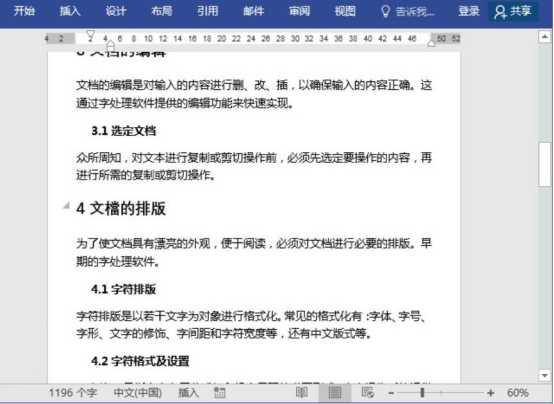554x404 pixels.
Task: Select the 视图 ribbon tab
Action: 345,11
